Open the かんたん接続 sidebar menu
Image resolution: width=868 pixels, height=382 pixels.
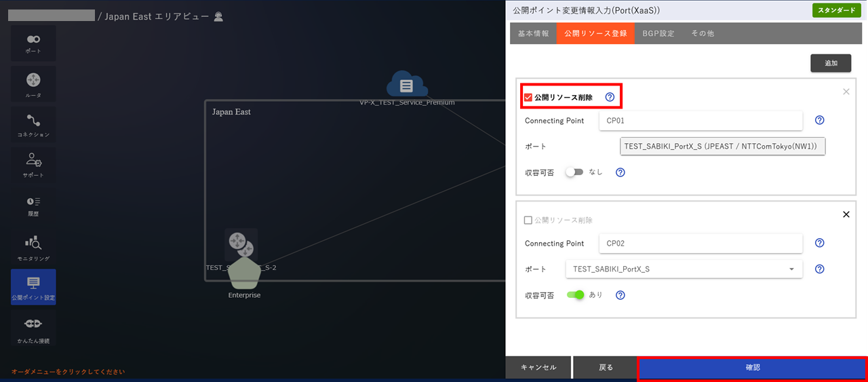(33, 328)
